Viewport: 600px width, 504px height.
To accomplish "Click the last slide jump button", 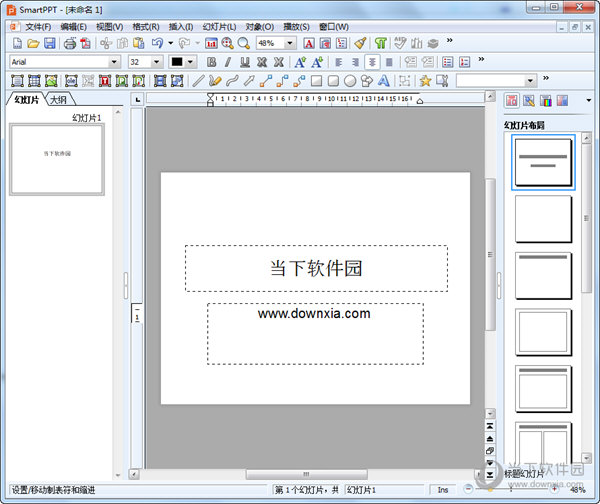I will tap(490, 475).
